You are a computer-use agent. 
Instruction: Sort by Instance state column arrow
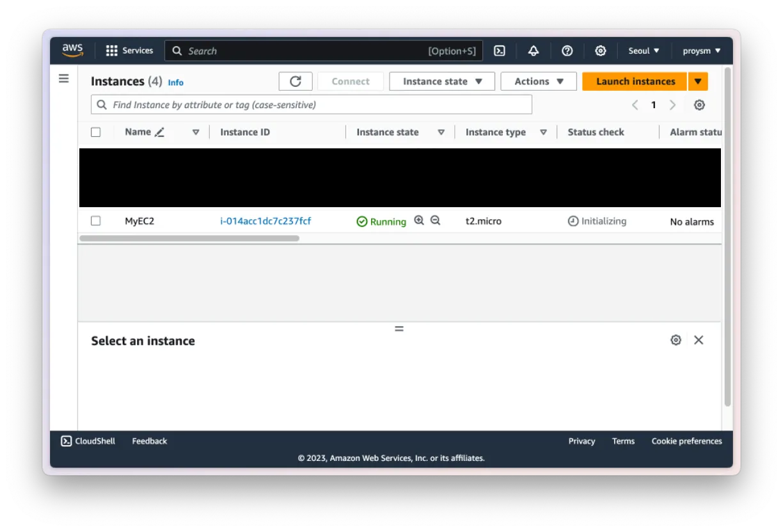tap(441, 132)
